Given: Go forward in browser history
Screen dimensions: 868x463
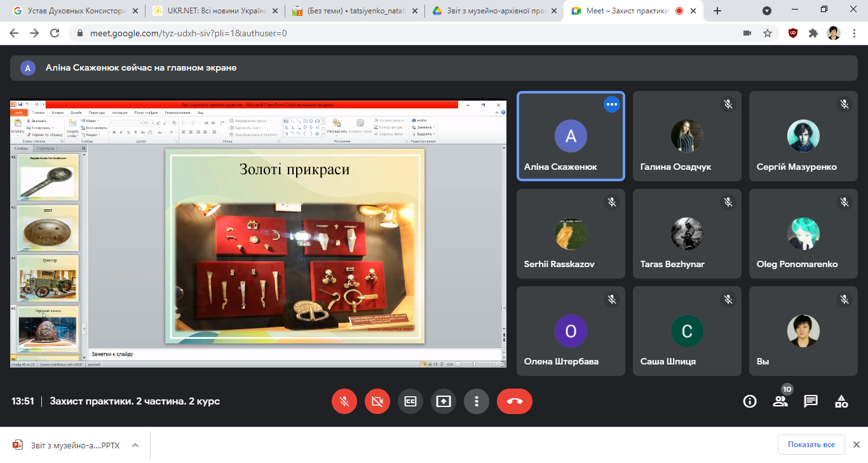Looking at the screenshot, I should (x=35, y=33).
